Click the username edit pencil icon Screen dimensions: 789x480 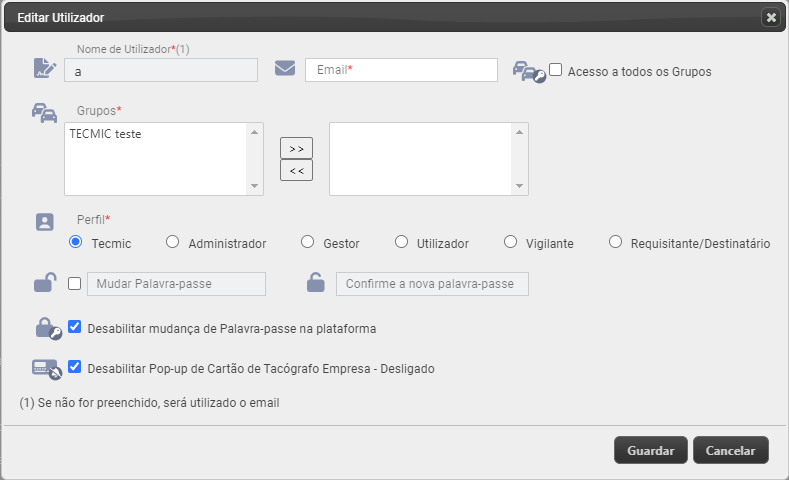[45, 68]
